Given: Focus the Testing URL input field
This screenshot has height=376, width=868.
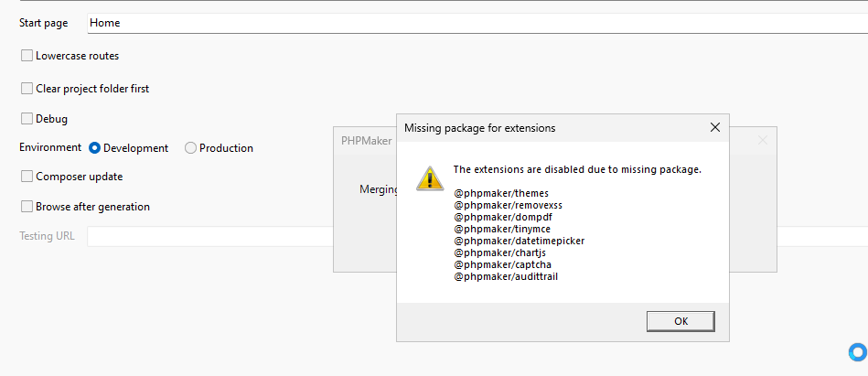Looking at the screenshot, I should point(240,236).
